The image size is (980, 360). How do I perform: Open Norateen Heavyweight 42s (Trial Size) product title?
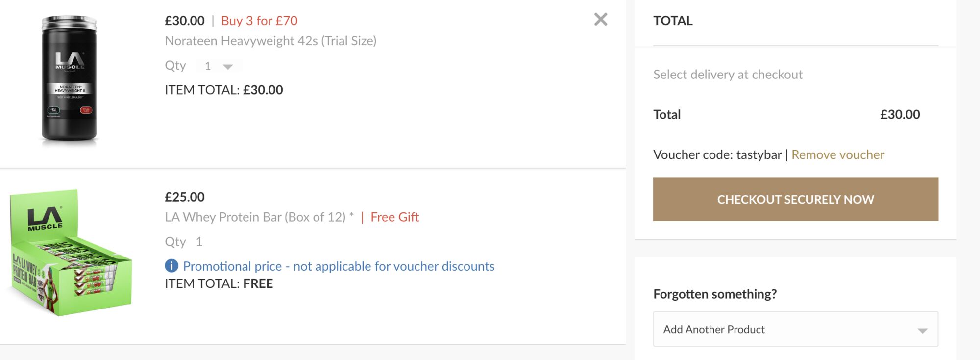coord(270,41)
